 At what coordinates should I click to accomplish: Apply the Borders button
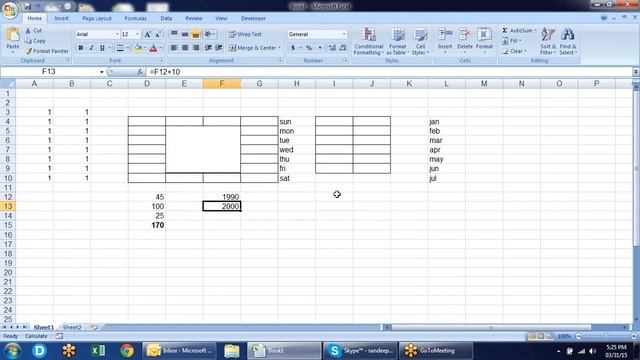[120, 48]
